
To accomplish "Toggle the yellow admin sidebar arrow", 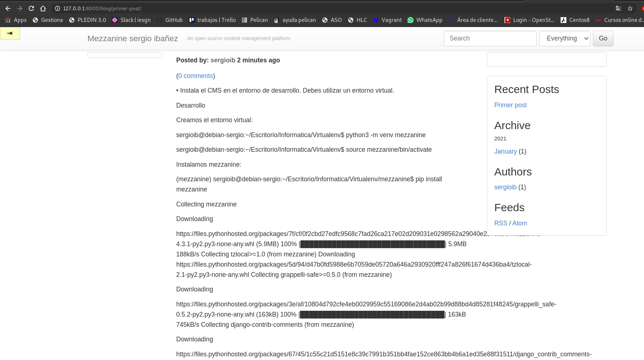I will coord(10,33).
